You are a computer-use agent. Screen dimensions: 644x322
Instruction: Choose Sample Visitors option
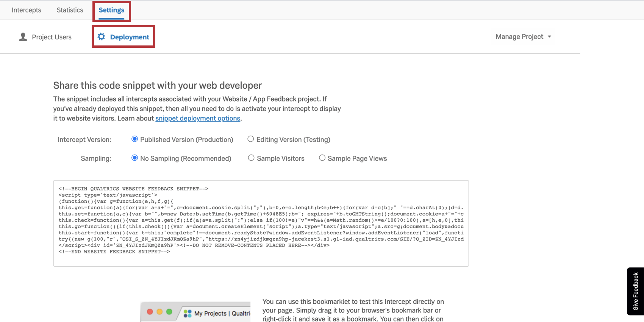pos(251,158)
